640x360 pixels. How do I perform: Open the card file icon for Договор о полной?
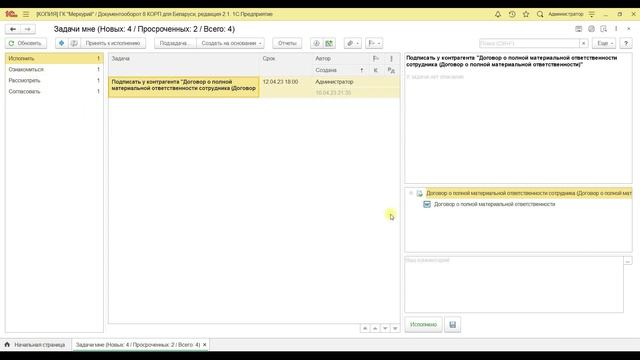coord(427,204)
